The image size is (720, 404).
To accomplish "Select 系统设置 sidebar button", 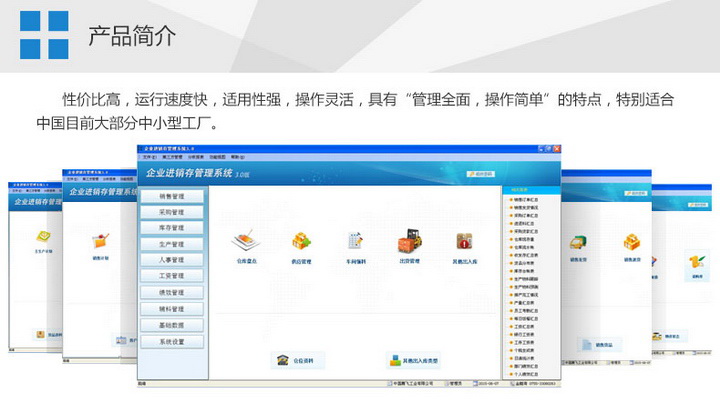I will tap(172, 342).
